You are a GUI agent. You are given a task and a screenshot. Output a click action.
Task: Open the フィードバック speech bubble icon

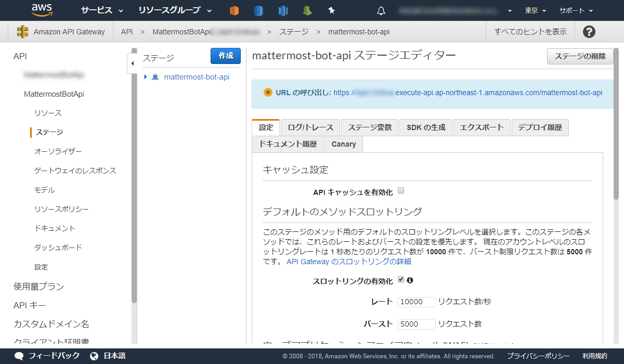[19, 356]
